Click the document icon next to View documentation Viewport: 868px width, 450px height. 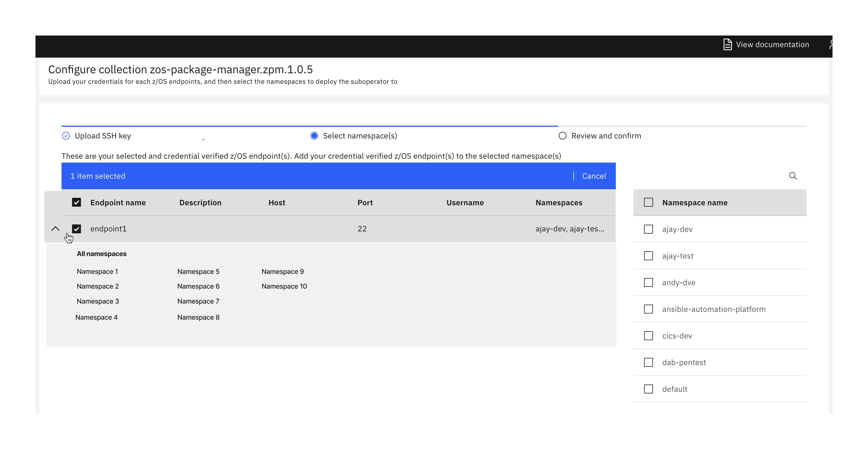(x=727, y=44)
